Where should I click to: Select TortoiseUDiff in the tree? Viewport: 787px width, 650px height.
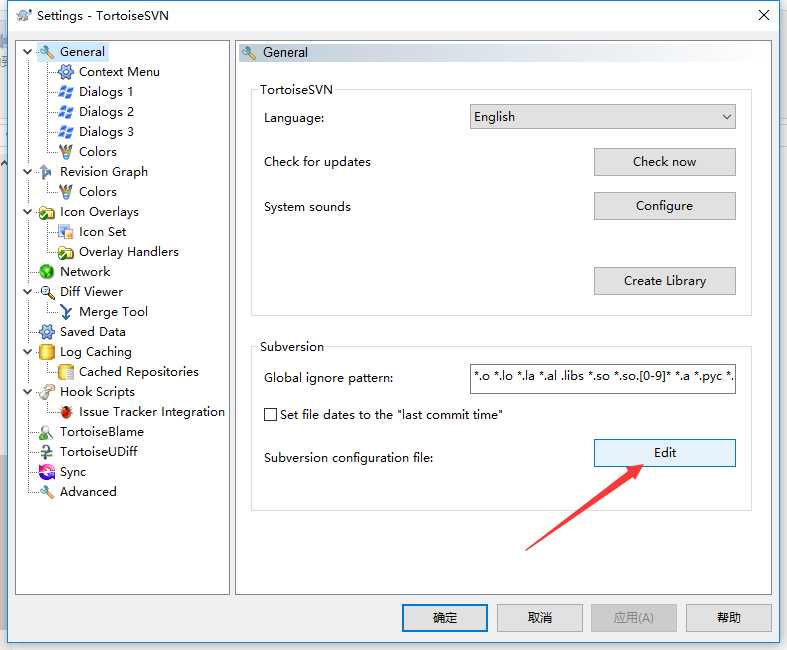(x=98, y=452)
